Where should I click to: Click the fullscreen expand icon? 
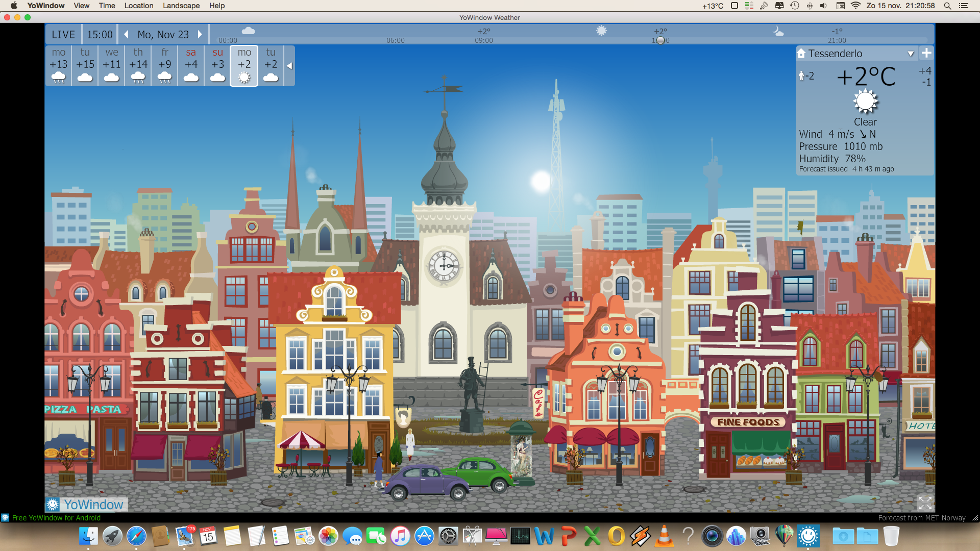(925, 503)
